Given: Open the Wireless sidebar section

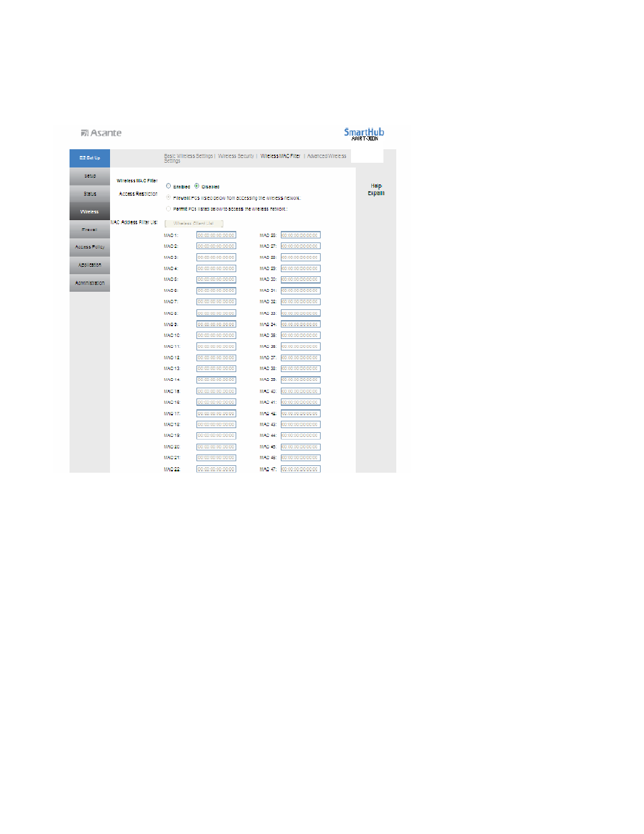Looking at the screenshot, I should click(90, 211).
